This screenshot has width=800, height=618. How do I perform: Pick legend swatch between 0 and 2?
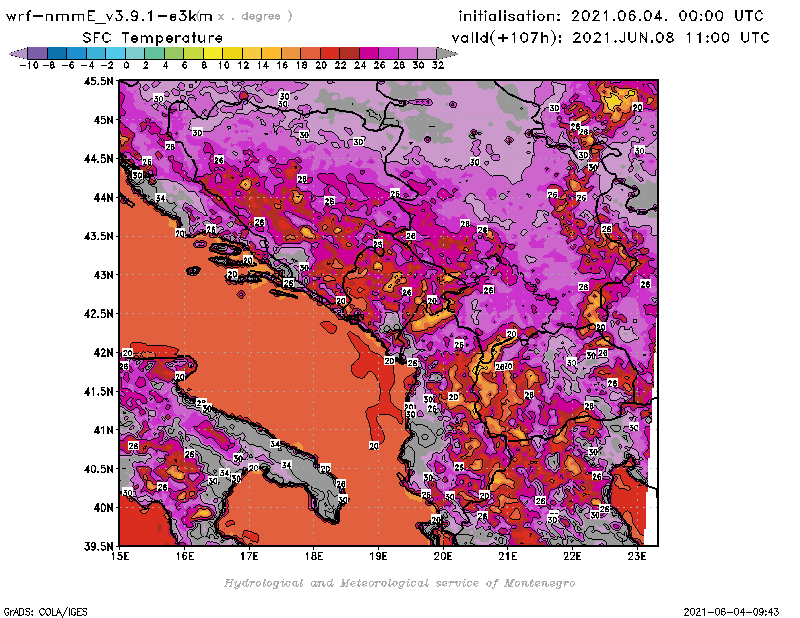tap(135, 54)
